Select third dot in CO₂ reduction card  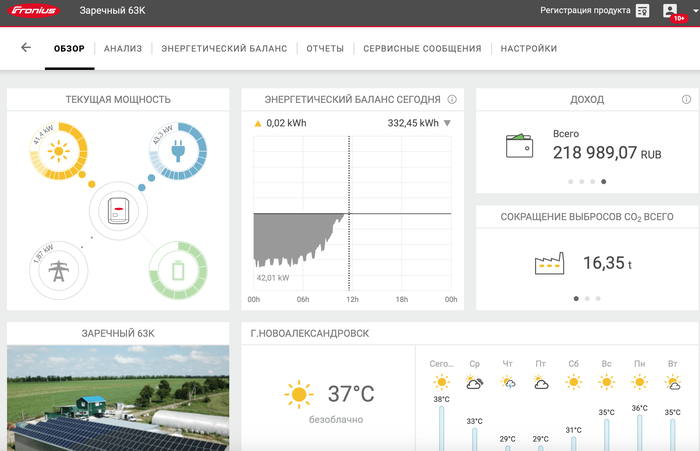pos(598,298)
